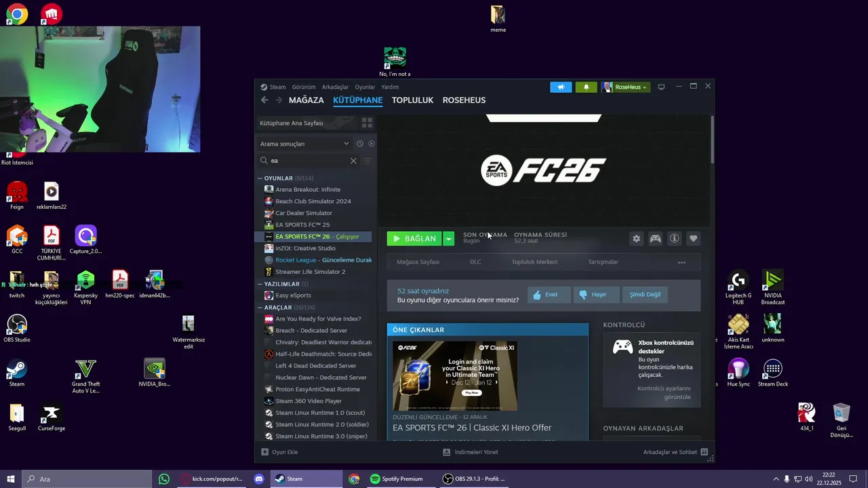Open the Stream Deck desktop icon
Image resolution: width=868 pixels, height=488 pixels.
point(772,373)
